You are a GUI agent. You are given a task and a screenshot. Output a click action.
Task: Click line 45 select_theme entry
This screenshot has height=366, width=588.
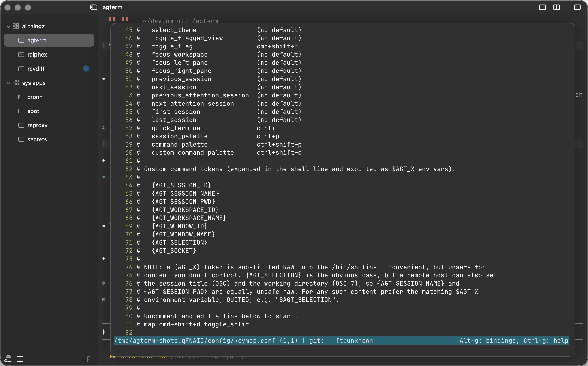click(174, 30)
